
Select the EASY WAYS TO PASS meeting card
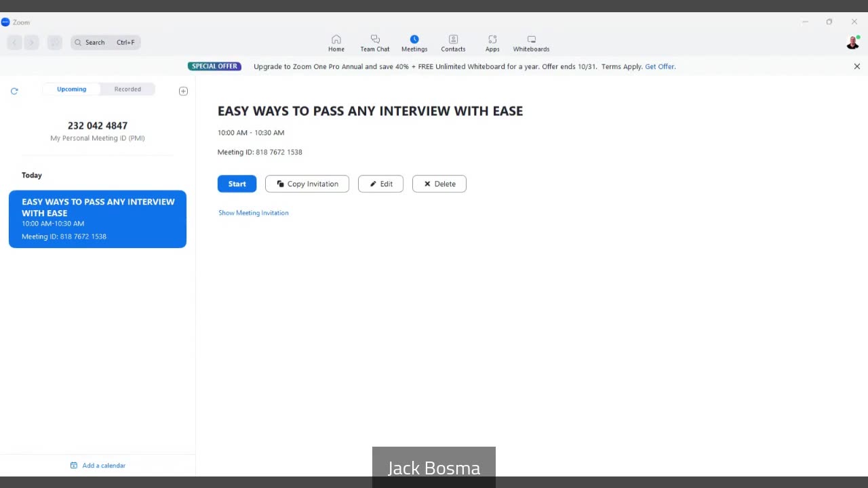tap(98, 219)
